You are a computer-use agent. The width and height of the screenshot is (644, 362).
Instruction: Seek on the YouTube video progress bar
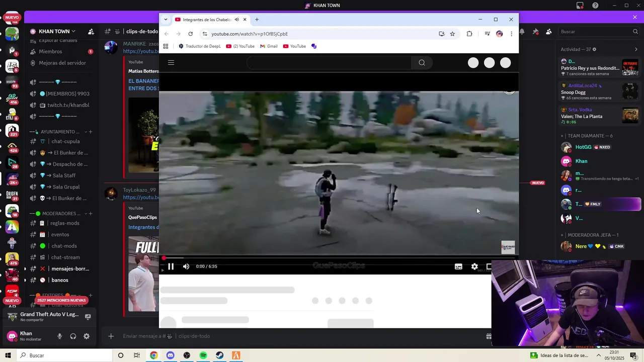tap(339, 258)
